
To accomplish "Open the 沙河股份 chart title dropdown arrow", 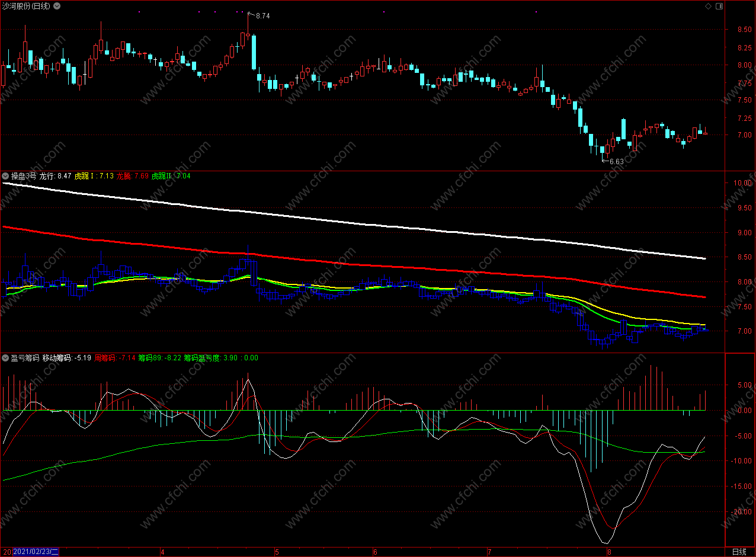I will pyautogui.click(x=56, y=6).
